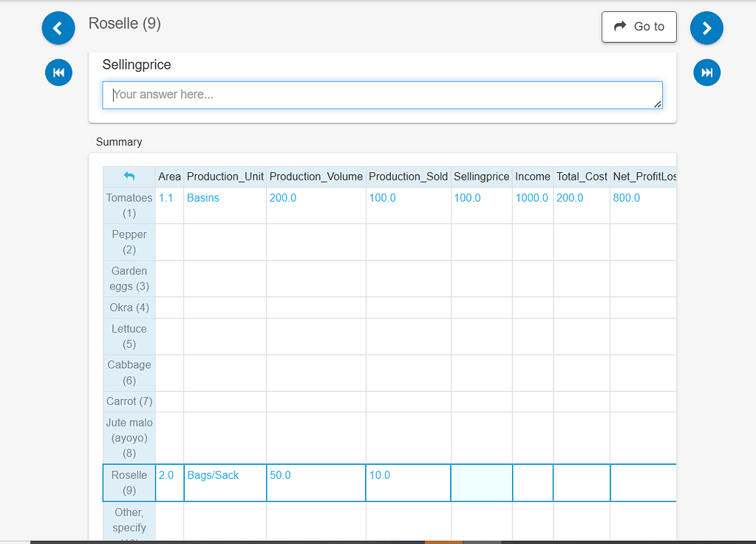Select the Jute malo (ayoyo) row

(129, 437)
